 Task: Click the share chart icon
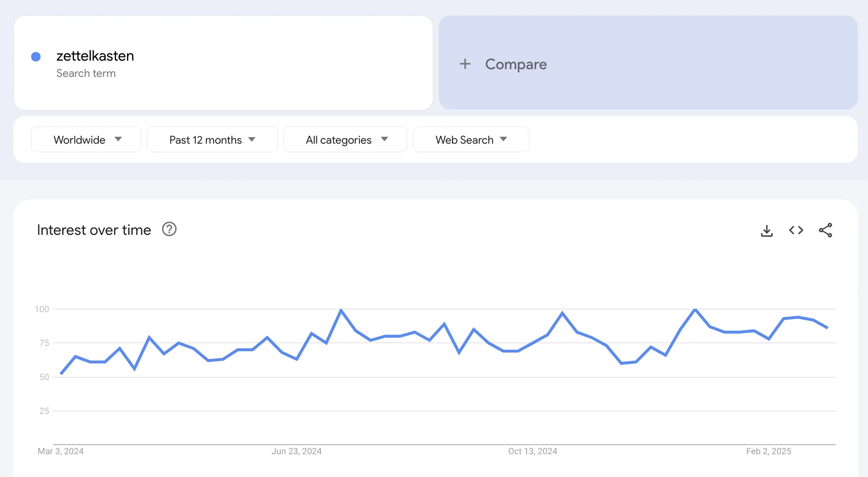click(x=825, y=230)
